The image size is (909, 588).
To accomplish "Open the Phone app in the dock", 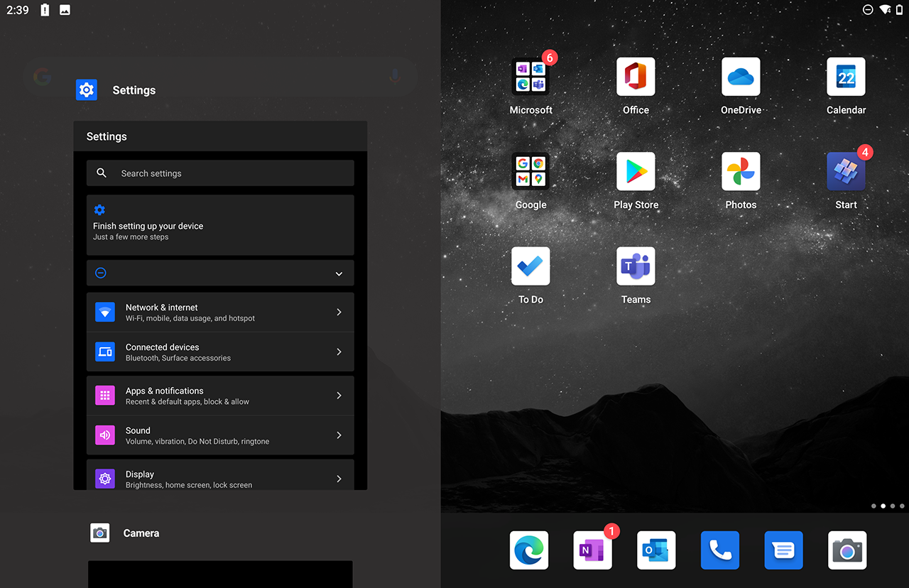I will point(720,550).
